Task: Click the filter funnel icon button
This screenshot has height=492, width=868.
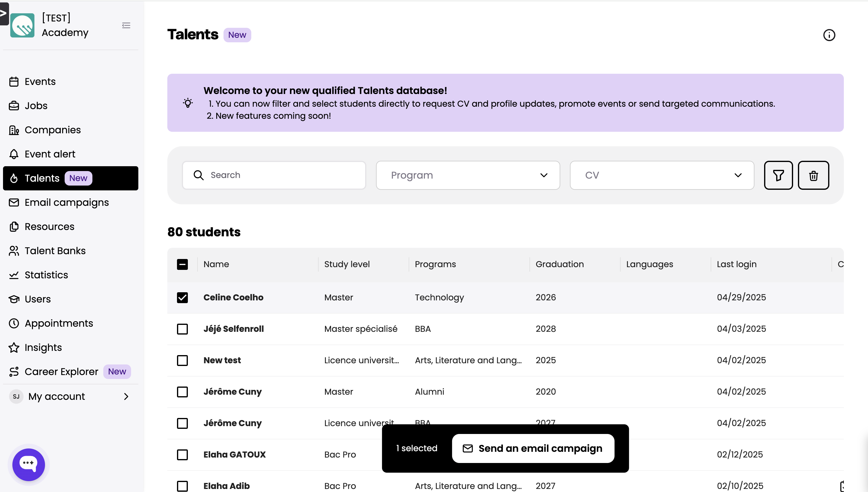Action: point(778,175)
